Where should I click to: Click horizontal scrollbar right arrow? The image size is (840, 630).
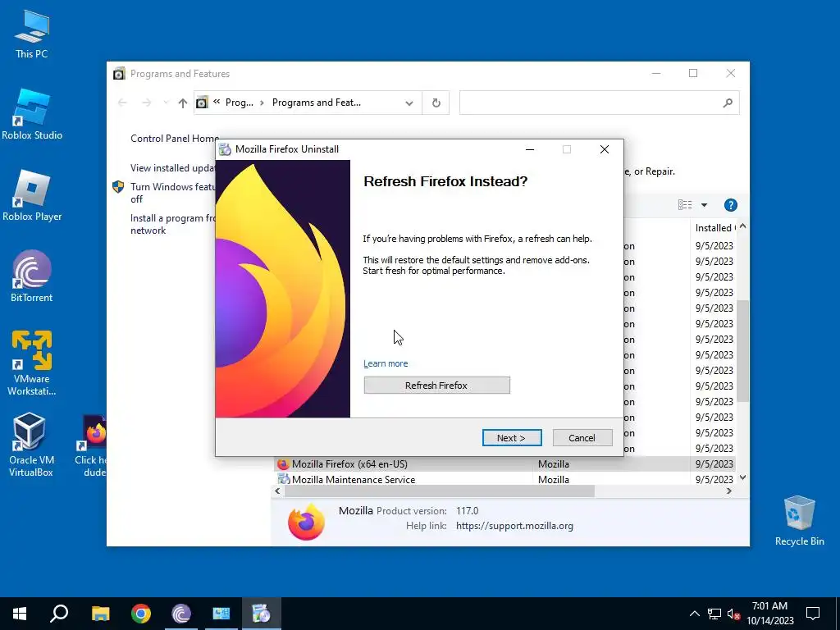pyautogui.click(x=728, y=491)
